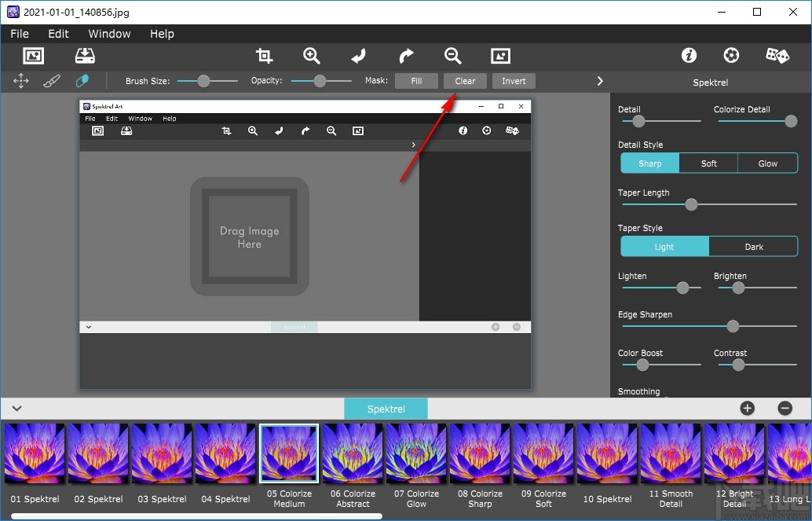Open the Window menu
Screen dimensions: 812x521
[x=109, y=34]
